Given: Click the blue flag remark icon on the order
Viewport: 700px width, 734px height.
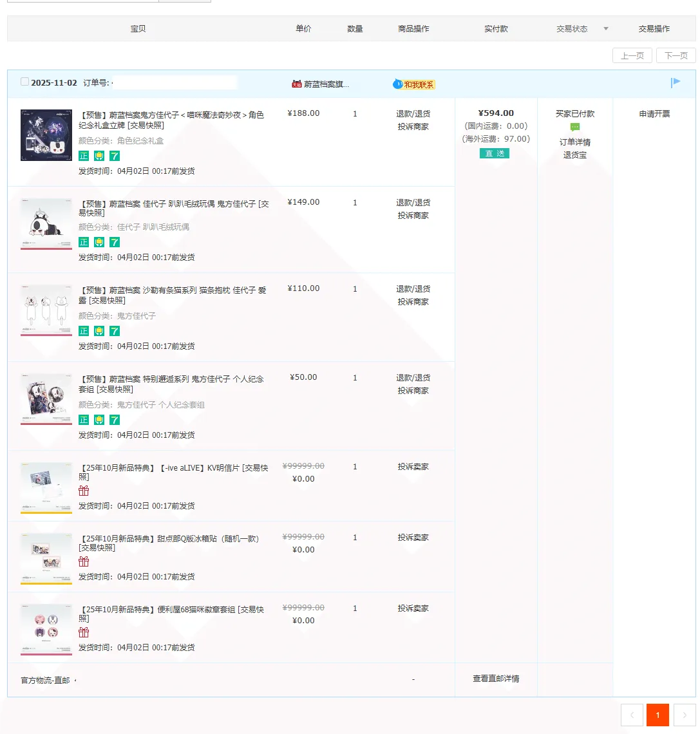Looking at the screenshot, I should tap(675, 82).
